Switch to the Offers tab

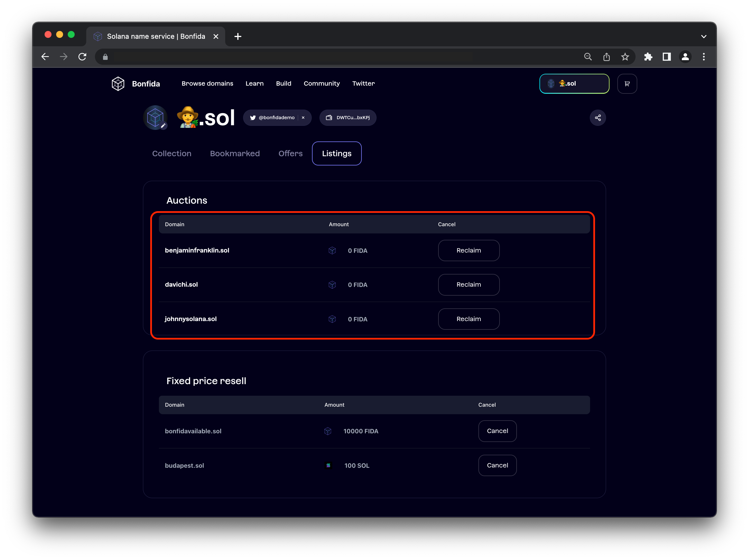[291, 154]
